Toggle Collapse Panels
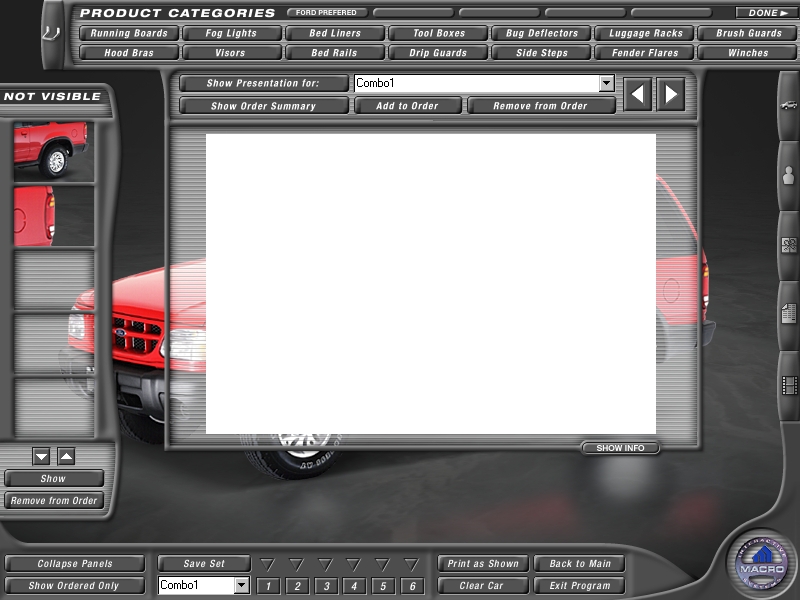Screen dimensions: 800x600 point(75,564)
